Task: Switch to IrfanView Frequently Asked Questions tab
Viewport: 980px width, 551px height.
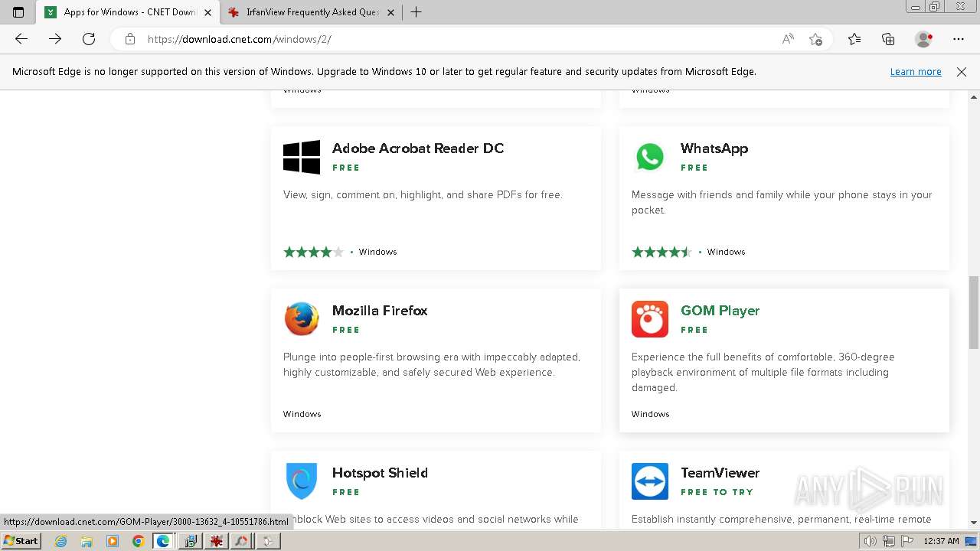Action: (312, 12)
